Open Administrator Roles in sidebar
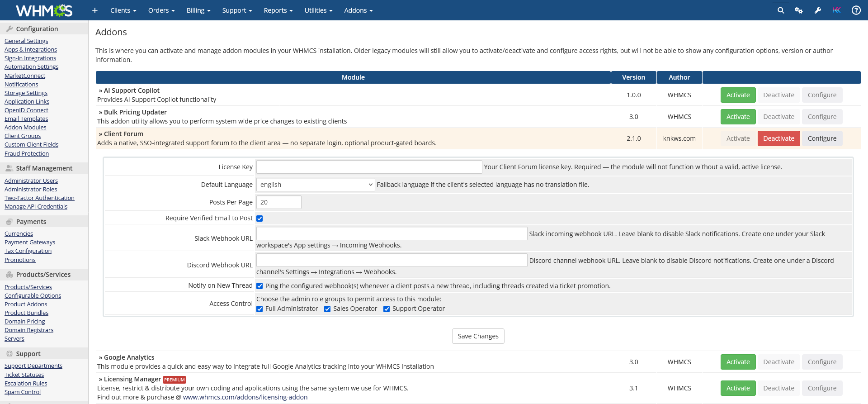868x404 pixels. click(x=31, y=189)
